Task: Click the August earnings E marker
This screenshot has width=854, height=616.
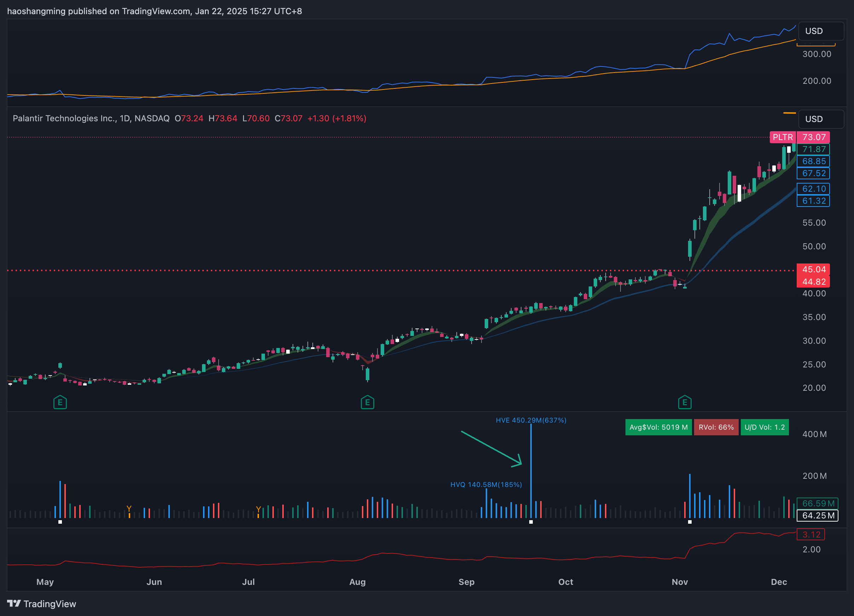Action: coord(368,403)
